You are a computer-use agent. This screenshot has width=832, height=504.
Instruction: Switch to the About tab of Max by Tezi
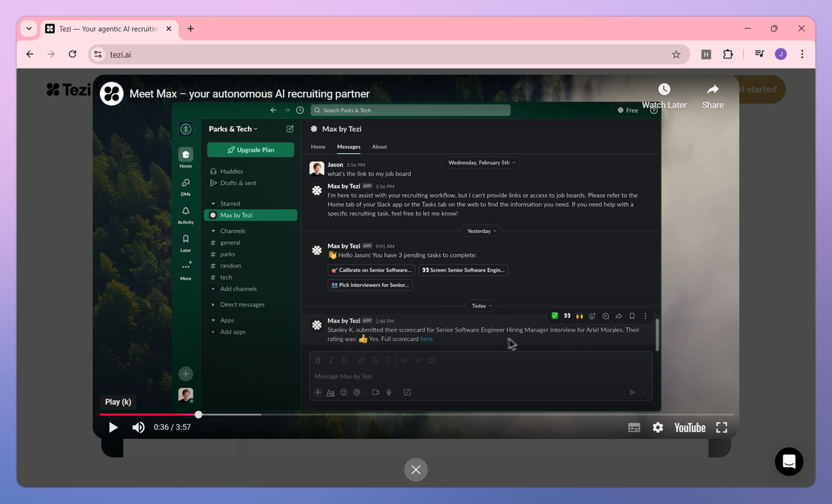(x=379, y=147)
